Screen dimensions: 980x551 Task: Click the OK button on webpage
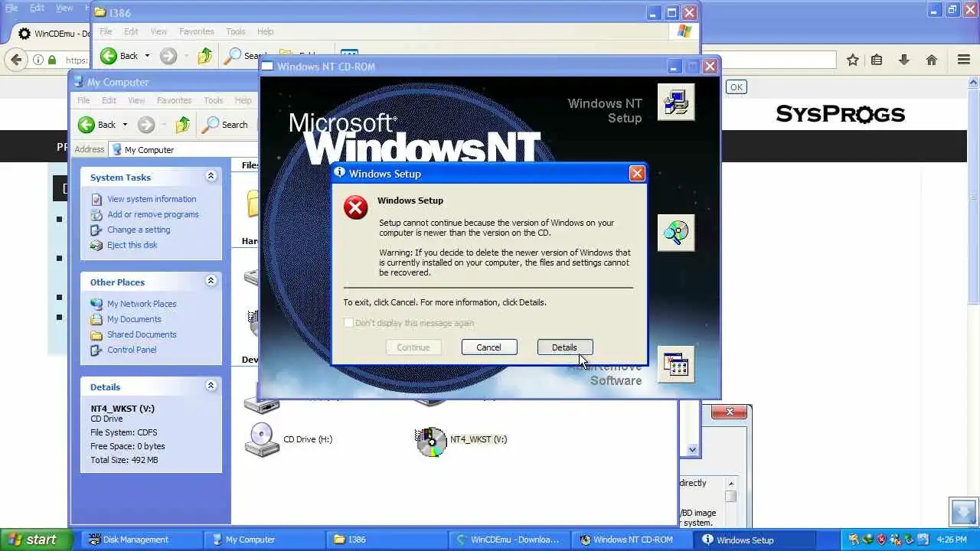[736, 87]
